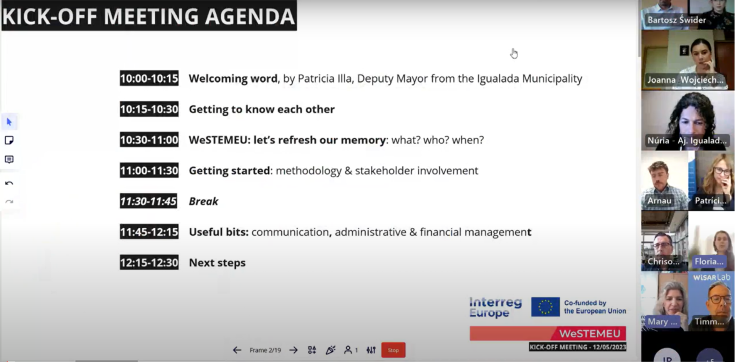This screenshot has height=362, width=735.
Task: Select Timm... video tile
Action: click(711, 301)
